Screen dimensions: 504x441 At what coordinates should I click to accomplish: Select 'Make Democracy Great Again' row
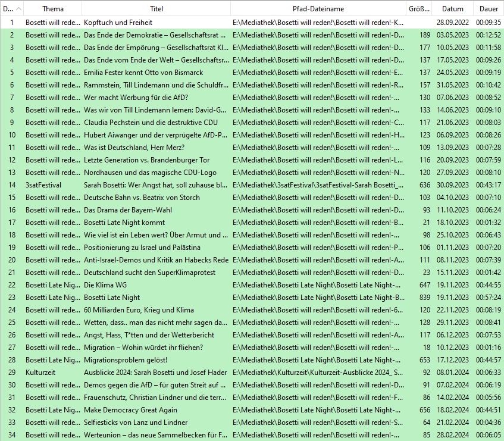pyautogui.click(x=130, y=410)
